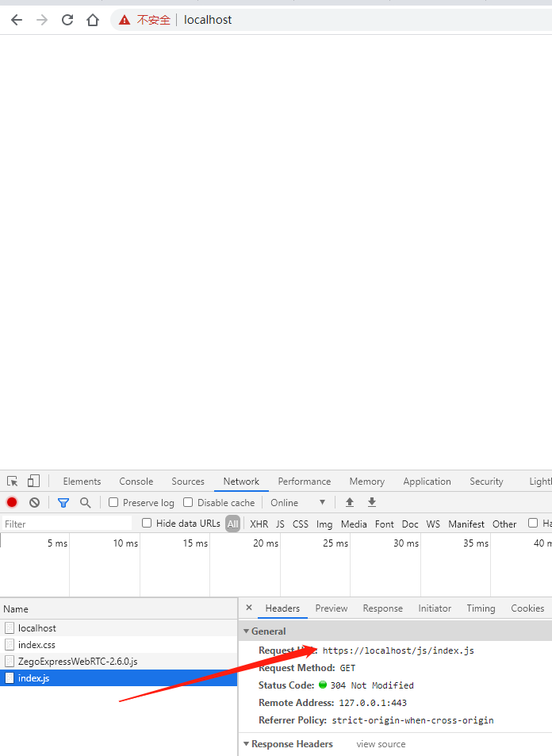This screenshot has width=552, height=756.
Task: Toggle the device toolbar icon
Action: pyautogui.click(x=34, y=481)
